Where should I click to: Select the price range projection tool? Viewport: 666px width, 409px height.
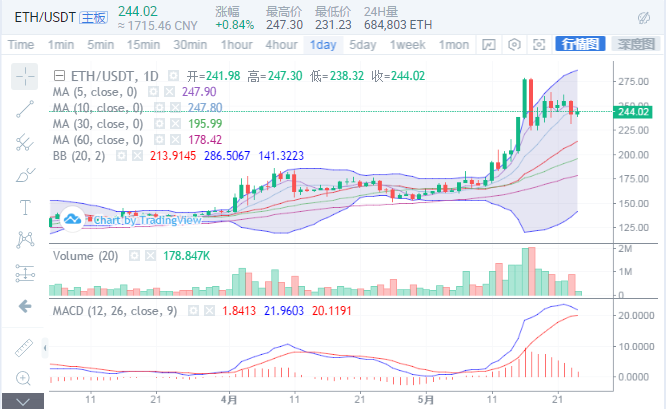tap(25, 273)
